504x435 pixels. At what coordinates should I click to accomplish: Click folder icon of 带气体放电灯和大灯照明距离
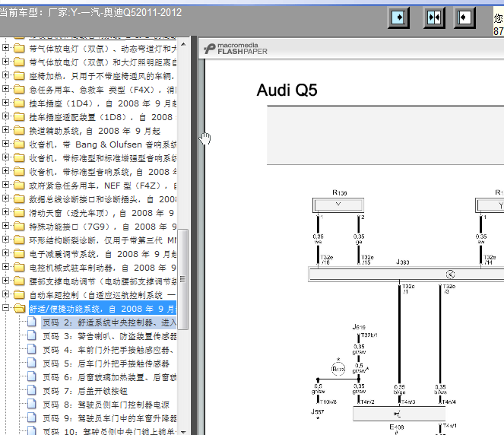coord(19,62)
